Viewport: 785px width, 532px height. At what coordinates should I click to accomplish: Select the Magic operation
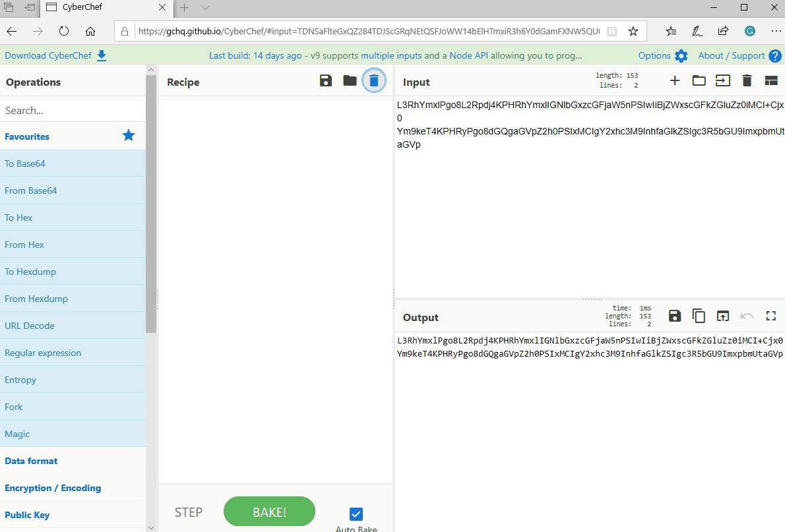(x=73, y=434)
